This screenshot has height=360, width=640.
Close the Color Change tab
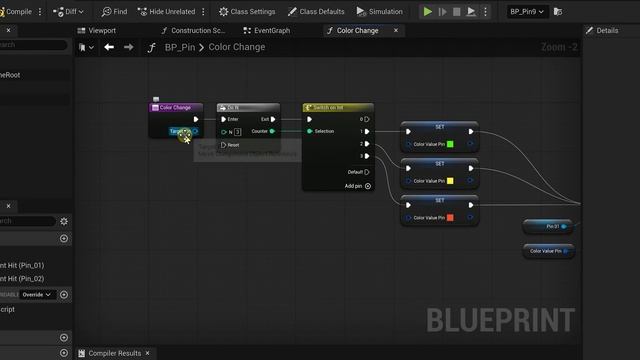coord(396,31)
